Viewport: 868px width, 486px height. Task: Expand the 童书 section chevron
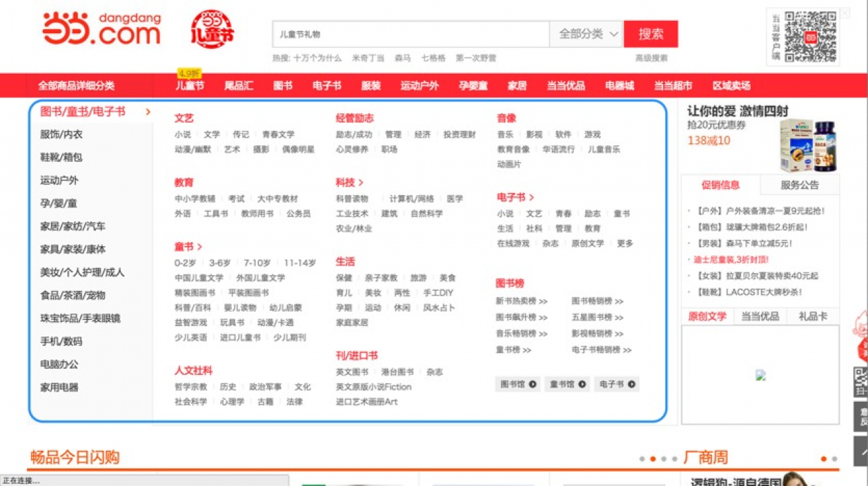[199, 247]
